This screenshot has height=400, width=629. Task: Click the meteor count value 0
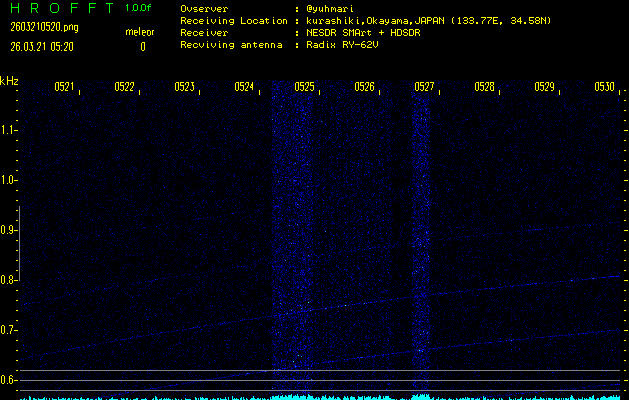[x=143, y=47]
